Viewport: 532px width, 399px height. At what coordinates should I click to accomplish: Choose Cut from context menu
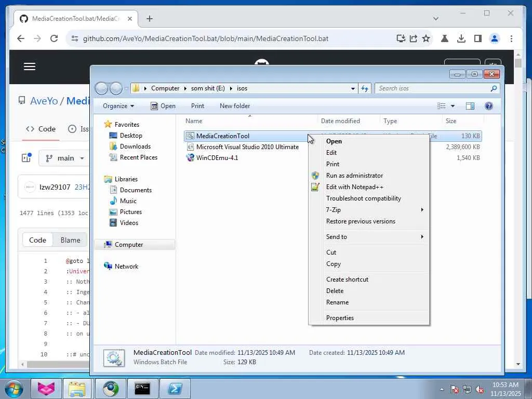tap(331, 252)
